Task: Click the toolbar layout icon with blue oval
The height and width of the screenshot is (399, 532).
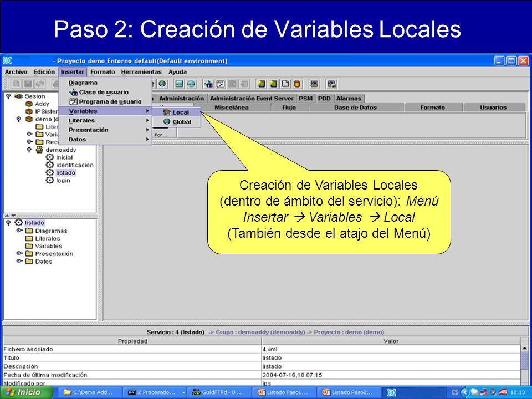Action: click(191, 84)
